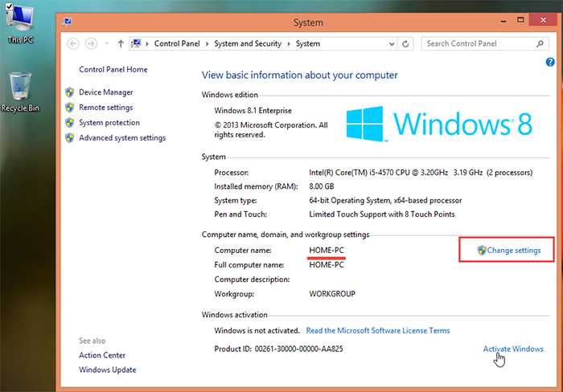The height and width of the screenshot is (392, 563).
Task: Select the Control Panel breadcrumb
Action: 177,43
